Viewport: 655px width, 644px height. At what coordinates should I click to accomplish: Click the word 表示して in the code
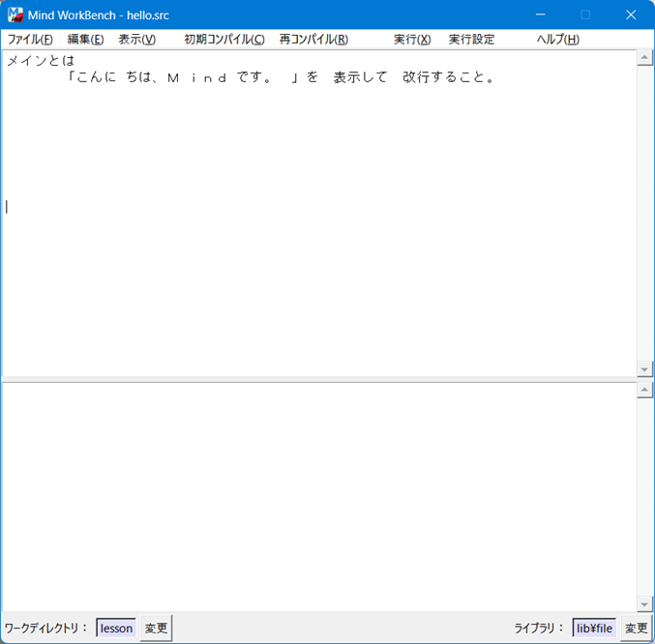pyautogui.click(x=360, y=77)
